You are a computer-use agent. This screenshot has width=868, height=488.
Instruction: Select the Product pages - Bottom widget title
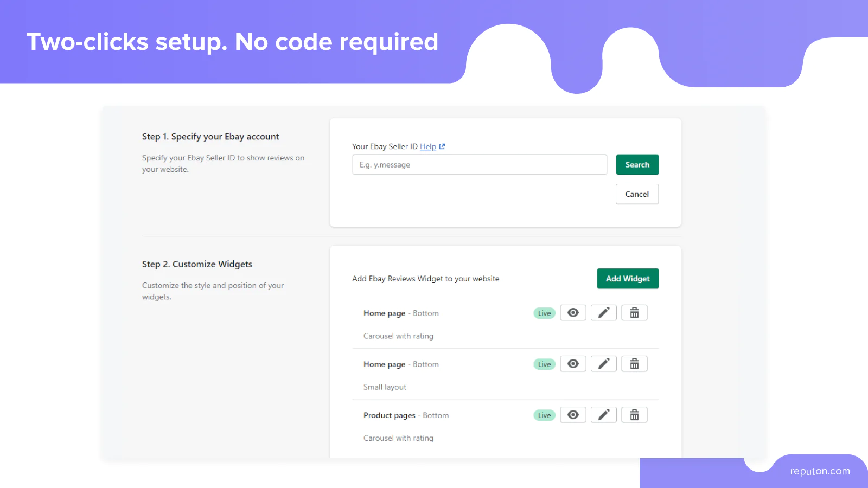pyautogui.click(x=406, y=415)
